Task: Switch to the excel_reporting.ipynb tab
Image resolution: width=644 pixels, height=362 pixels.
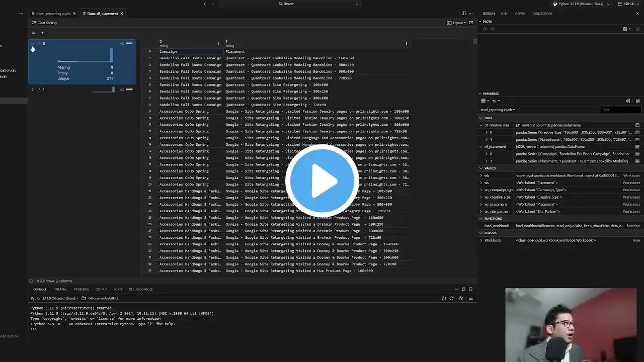Action: pos(53,14)
